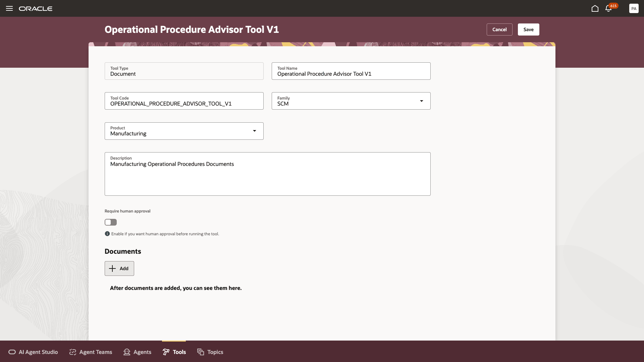644x362 pixels.
Task: Cancel editing the tool
Action: pyautogui.click(x=499, y=29)
